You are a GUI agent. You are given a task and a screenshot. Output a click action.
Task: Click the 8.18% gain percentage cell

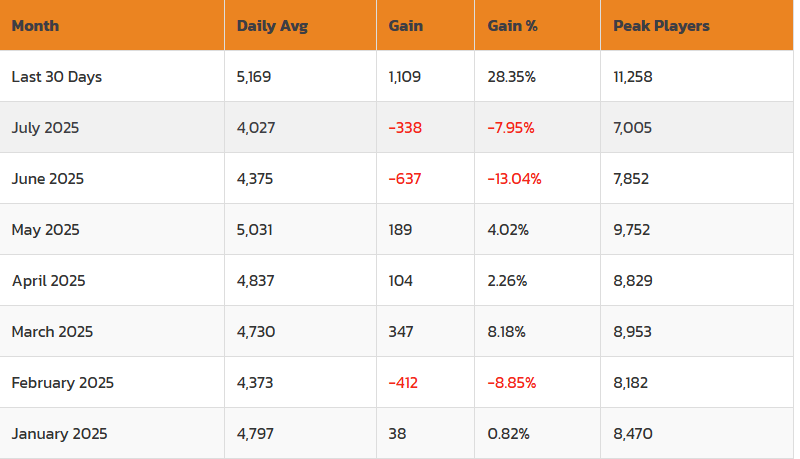coord(508,332)
